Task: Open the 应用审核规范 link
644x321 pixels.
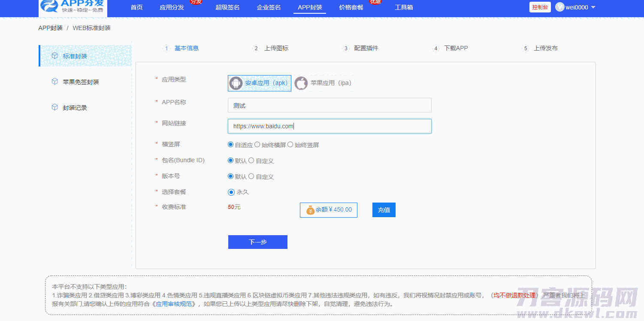Action: click(x=175, y=304)
